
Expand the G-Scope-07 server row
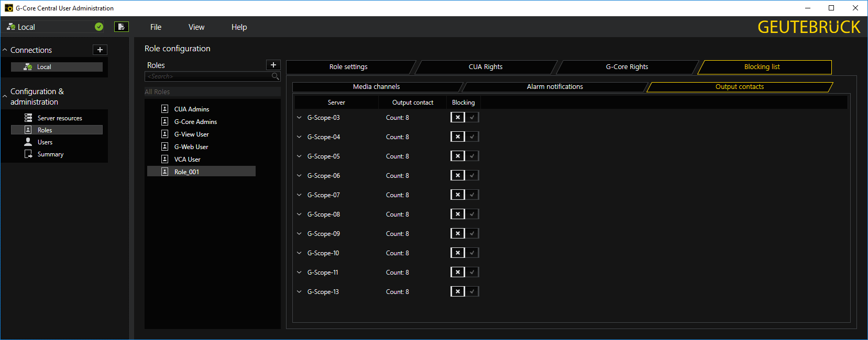click(x=299, y=195)
